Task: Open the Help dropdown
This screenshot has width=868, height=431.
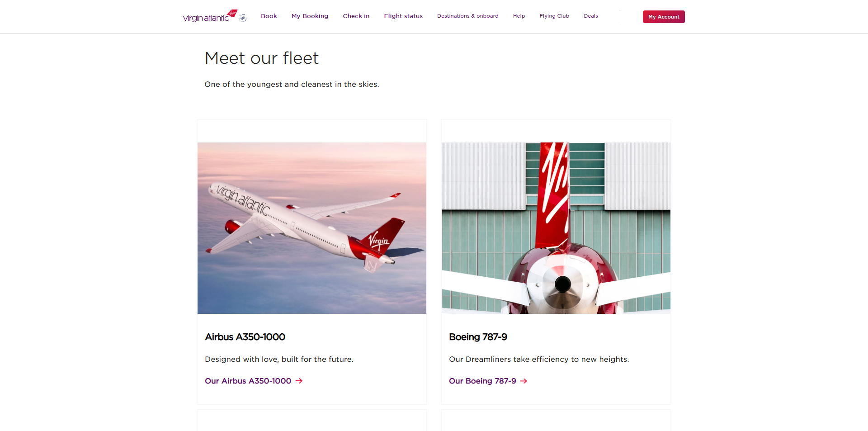Action: pyautogui.click(x=519, y=16)
